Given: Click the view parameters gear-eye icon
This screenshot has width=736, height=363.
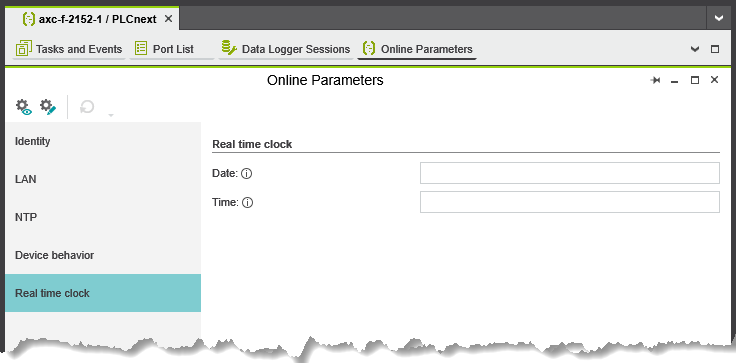Looking at the screenshot, I should (x=23, y=108).
